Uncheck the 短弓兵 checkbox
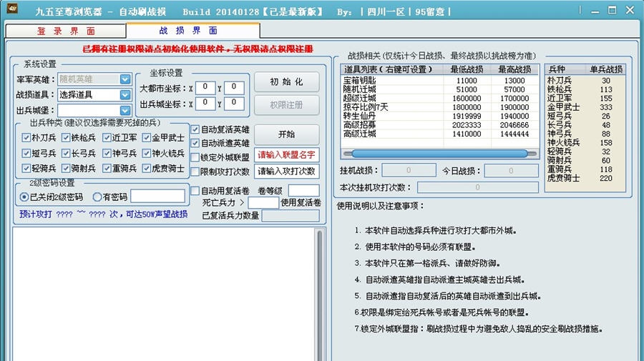This screenshot has width=644, height=361. (26, 154)
